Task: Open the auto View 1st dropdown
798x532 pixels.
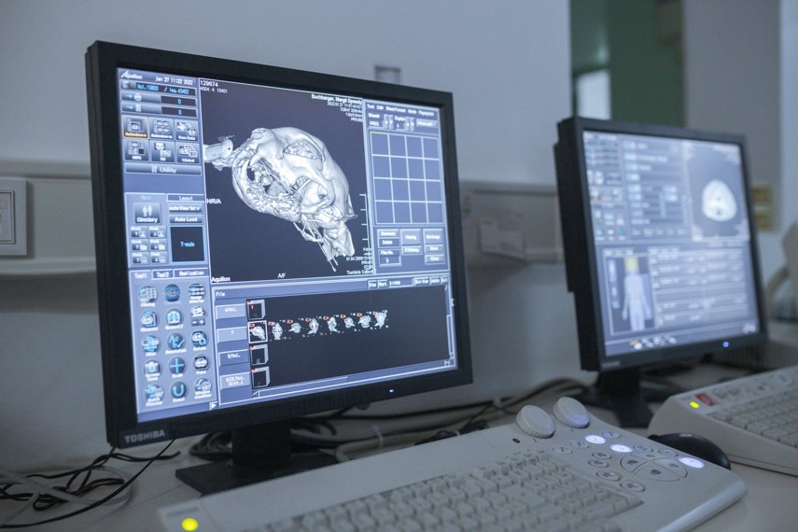Action: click(186, 208)
